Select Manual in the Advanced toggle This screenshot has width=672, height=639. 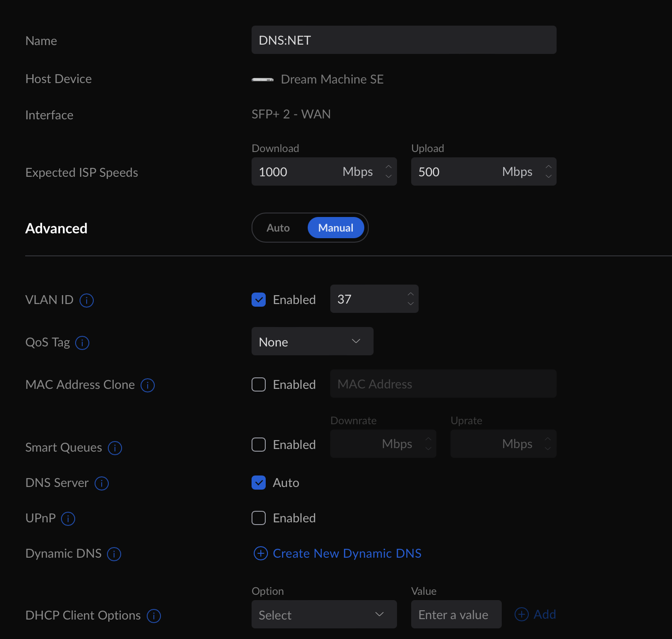[336, 228]
